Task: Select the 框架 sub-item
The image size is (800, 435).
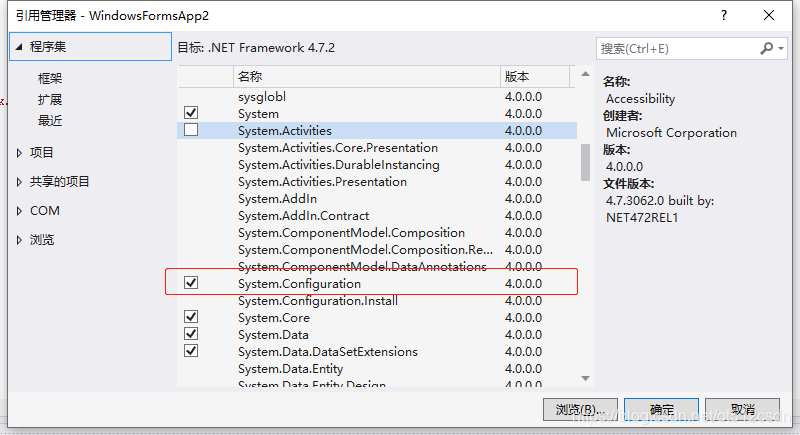Action: pos(50,79)
